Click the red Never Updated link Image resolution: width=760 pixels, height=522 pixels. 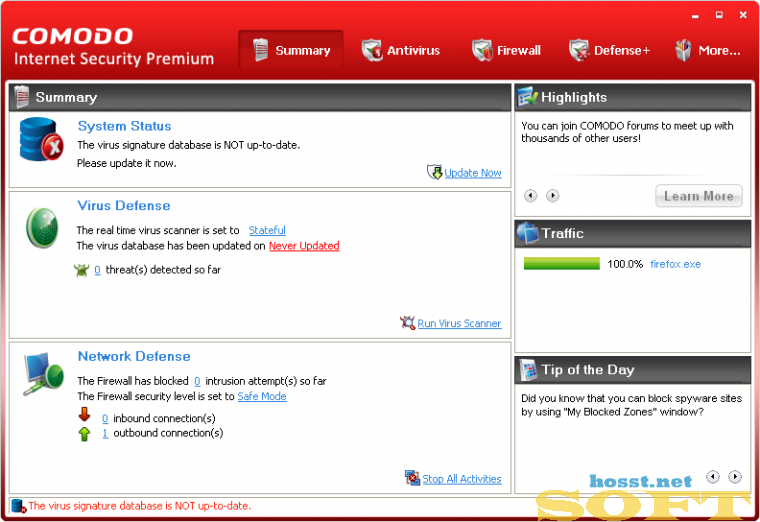coord(304,246)
